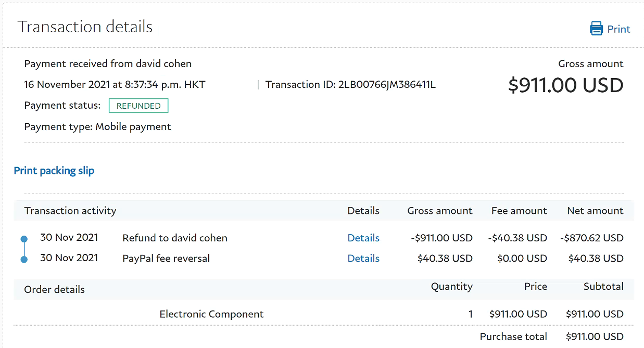Click the printer icon at top right

[x=596, y=29]
